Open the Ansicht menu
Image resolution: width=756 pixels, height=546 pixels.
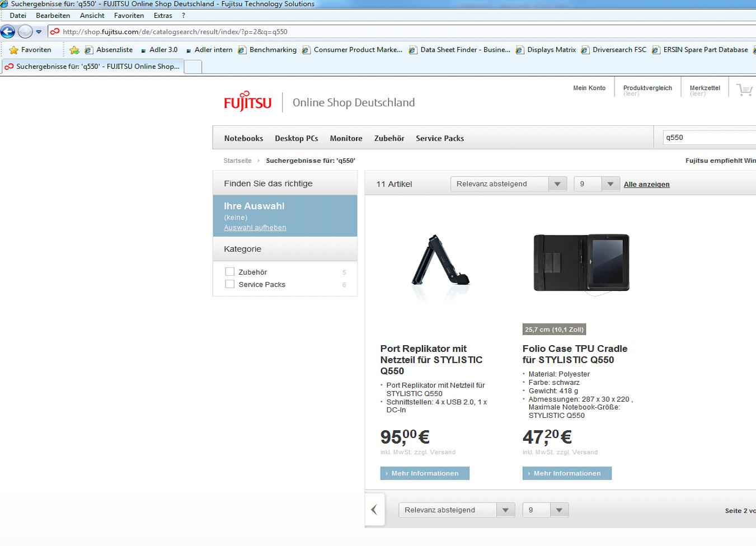pyautogui.click(x=92, y=16)
